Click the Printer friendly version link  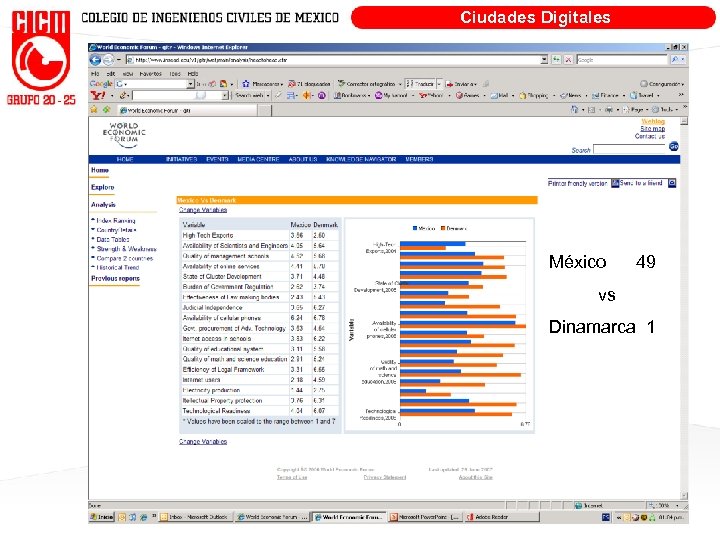click(577, 183)
